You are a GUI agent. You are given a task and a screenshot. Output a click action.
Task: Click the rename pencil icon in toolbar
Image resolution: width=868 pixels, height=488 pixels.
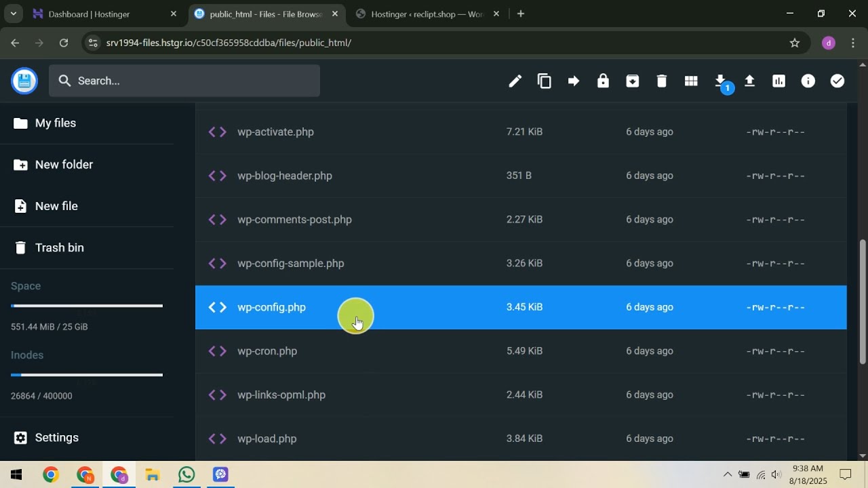tap(515, 81)
